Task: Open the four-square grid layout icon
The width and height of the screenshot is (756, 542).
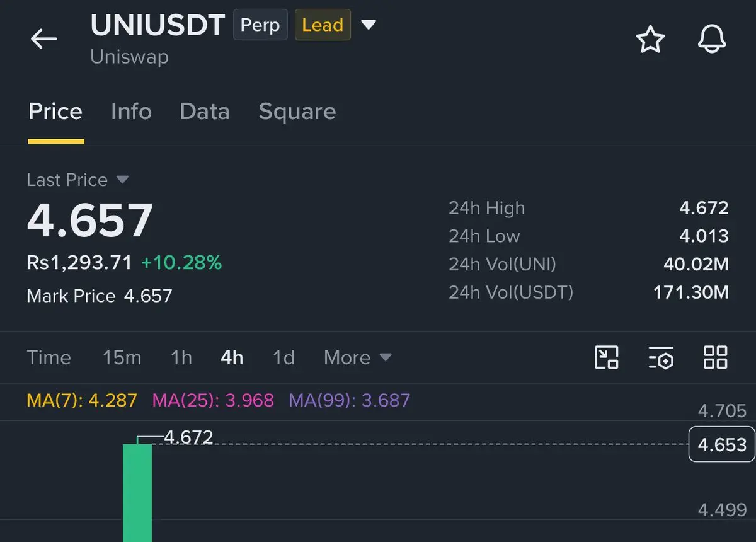Action: pos(716,357)
